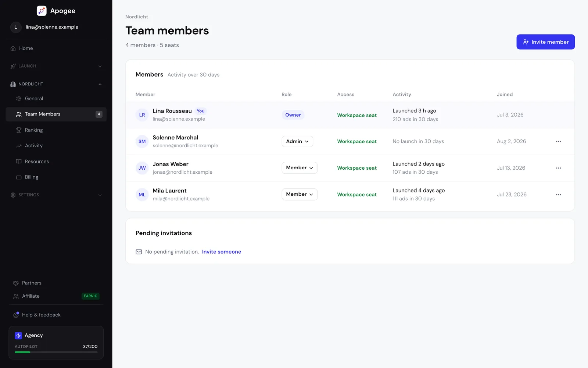
Task: Click the Help & feedback icon
Action: pyautogui.click(x=16, y=315)
